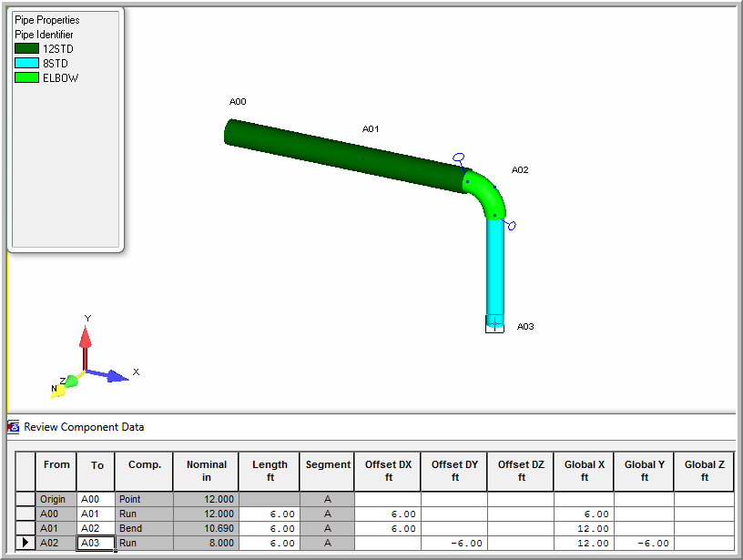Click the A00 cell in To column
743x560 pixels.
[x=96, y=499]
